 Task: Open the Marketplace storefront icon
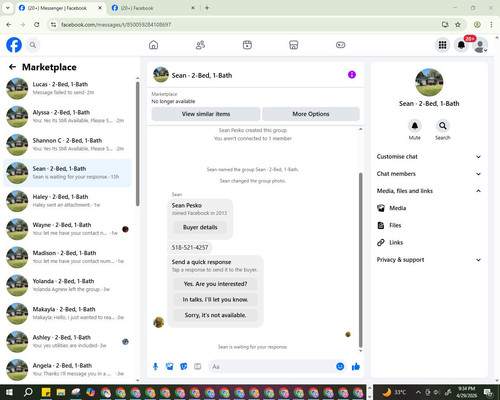294,45
